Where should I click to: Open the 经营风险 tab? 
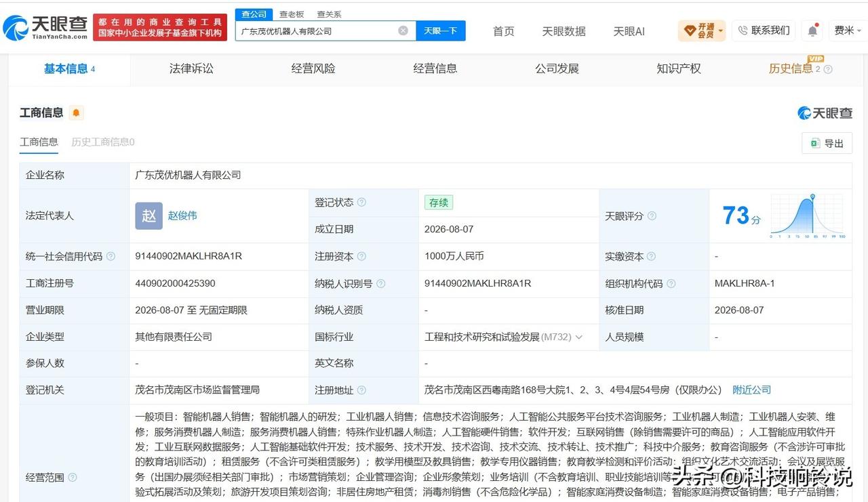(x=313, y=68)
